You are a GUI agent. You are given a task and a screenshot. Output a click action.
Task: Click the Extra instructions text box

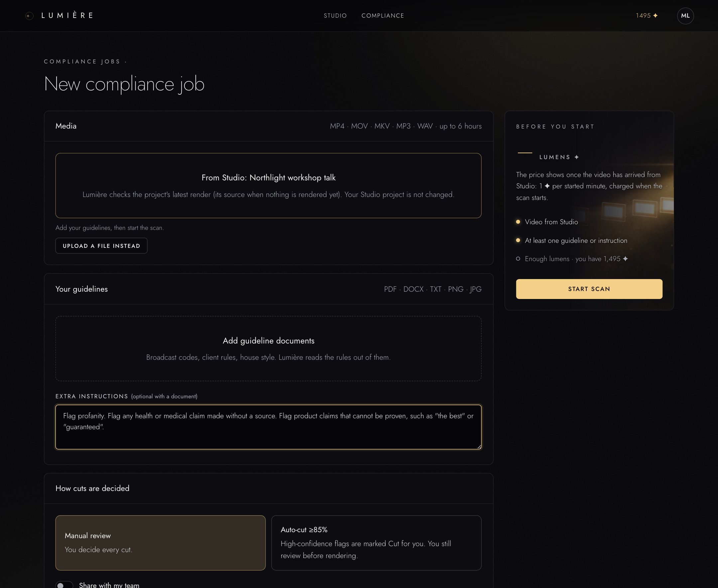(268, 427)
